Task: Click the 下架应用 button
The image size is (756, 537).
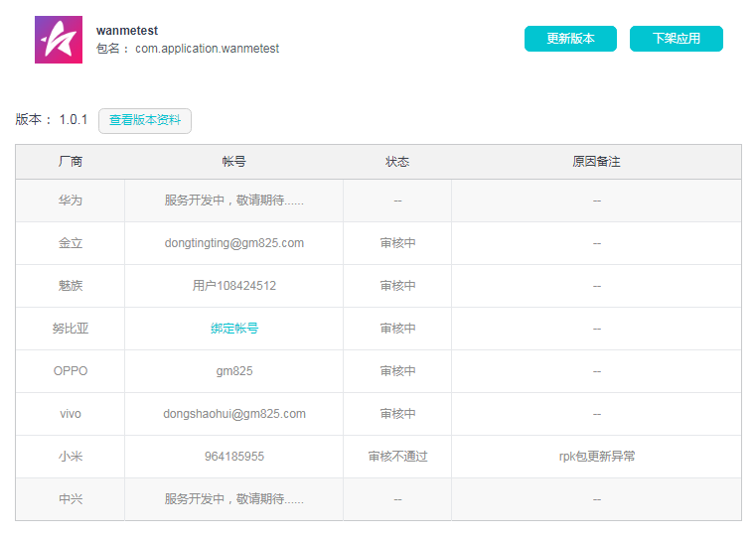Action: (676, 39)
